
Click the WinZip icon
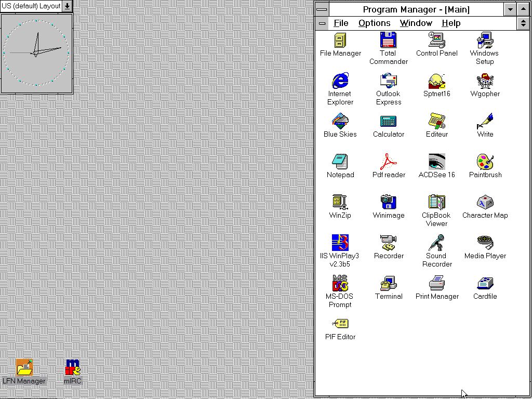point(340,203)
